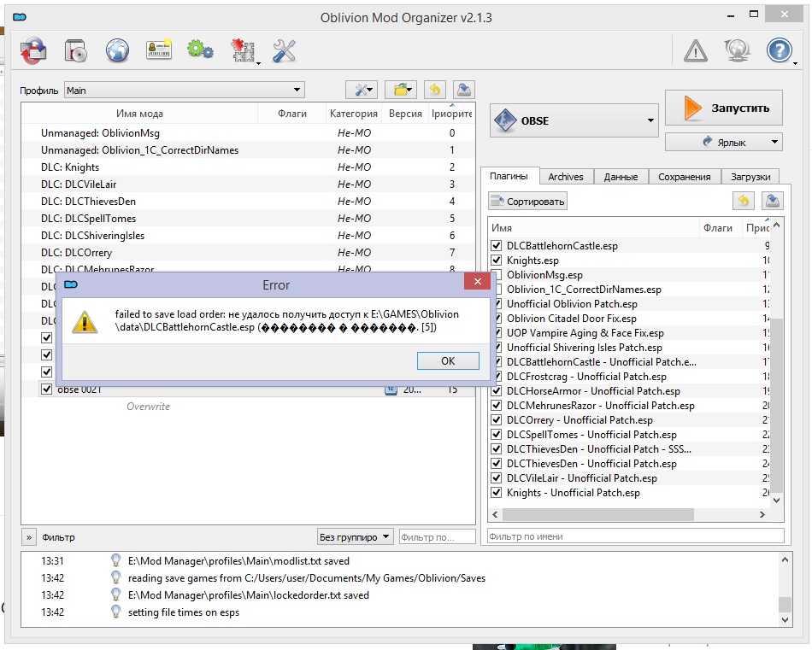Toggle DLCMehrunesRazor - Unofficial Patch.esp checkbox
Screen dimensions: 812x650
click(x=496, y=405)
